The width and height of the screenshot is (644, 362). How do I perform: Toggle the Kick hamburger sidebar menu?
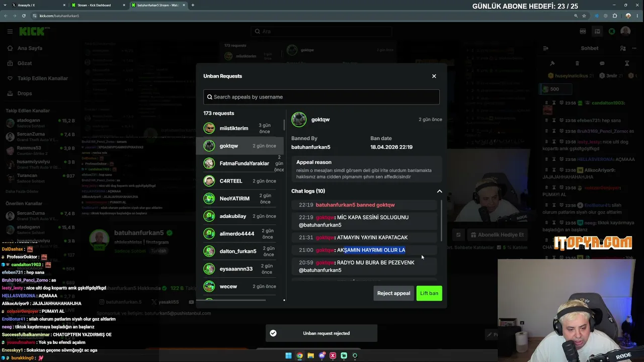pyautogui.click(x=10, y=31)
